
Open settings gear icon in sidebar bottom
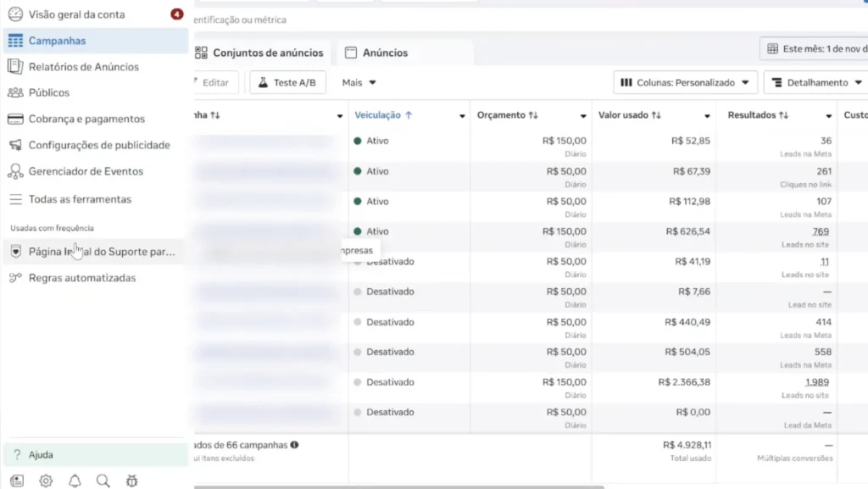tap(46, 481)
